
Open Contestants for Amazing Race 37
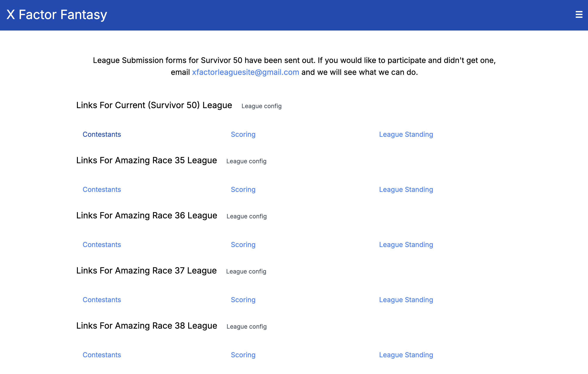[102, 300]
